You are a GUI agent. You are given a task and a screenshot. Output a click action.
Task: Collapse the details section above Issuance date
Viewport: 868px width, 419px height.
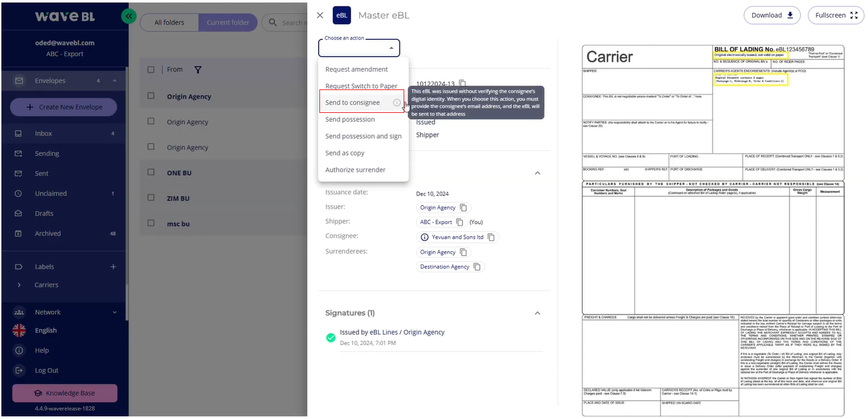(538, 173)
